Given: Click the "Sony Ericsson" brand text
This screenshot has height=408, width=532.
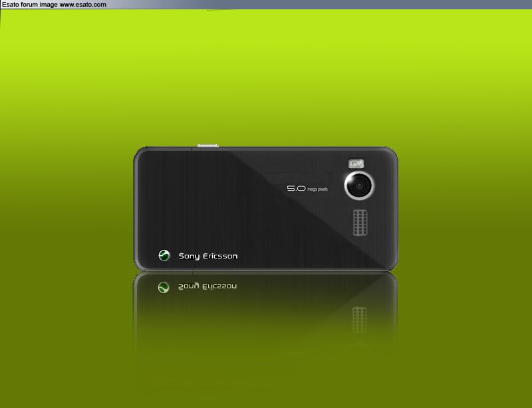Looking at the screenshot, I should tap(208, 256).
